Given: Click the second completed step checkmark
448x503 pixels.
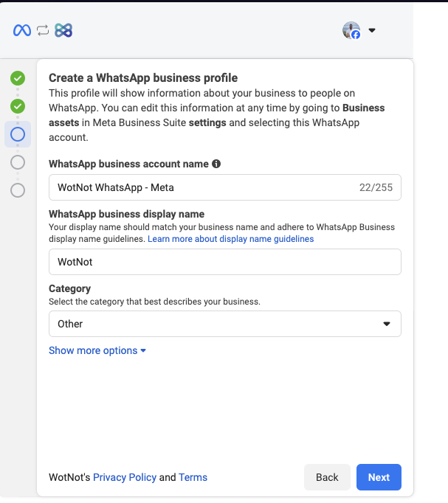Looking at the screenshot, I should 18,106.
